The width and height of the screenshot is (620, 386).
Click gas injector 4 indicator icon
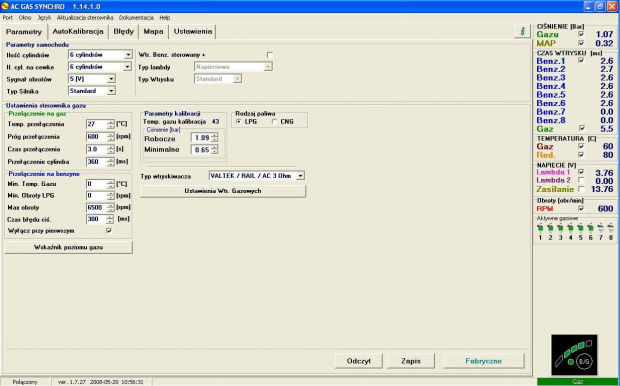tap(570, 228)
